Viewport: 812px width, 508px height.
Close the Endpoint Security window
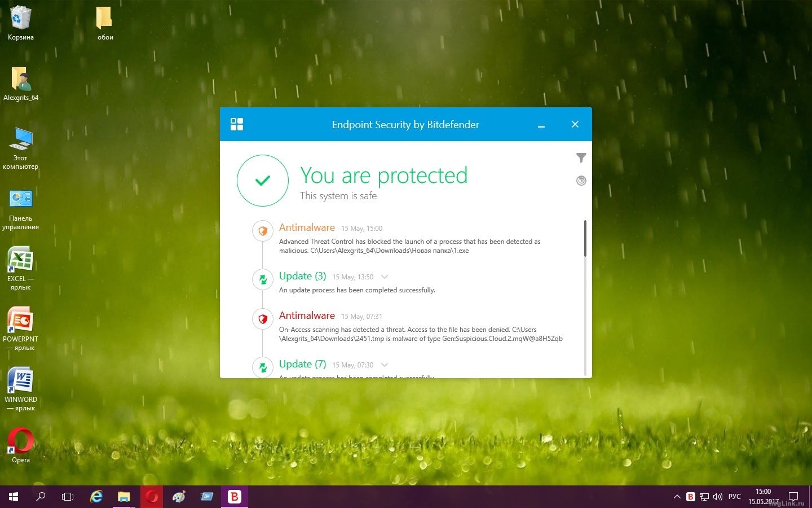pos(575,124)
